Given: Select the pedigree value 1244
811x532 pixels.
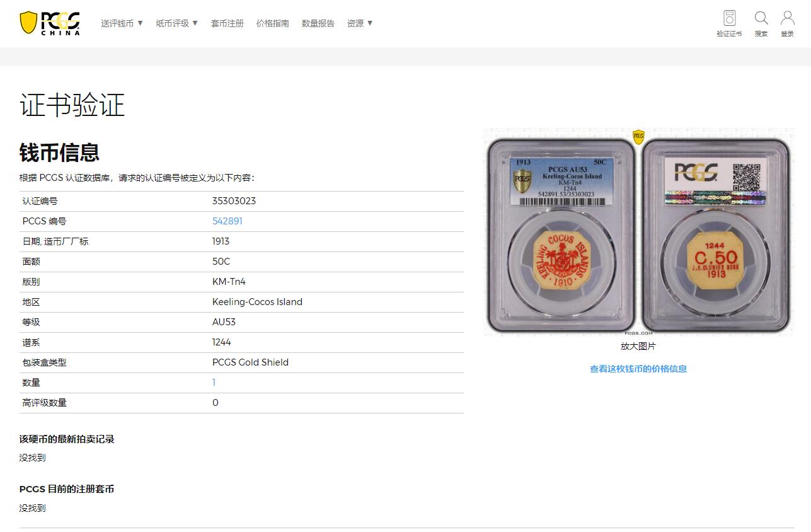Looking at the screenshot, I should point(221,342).
